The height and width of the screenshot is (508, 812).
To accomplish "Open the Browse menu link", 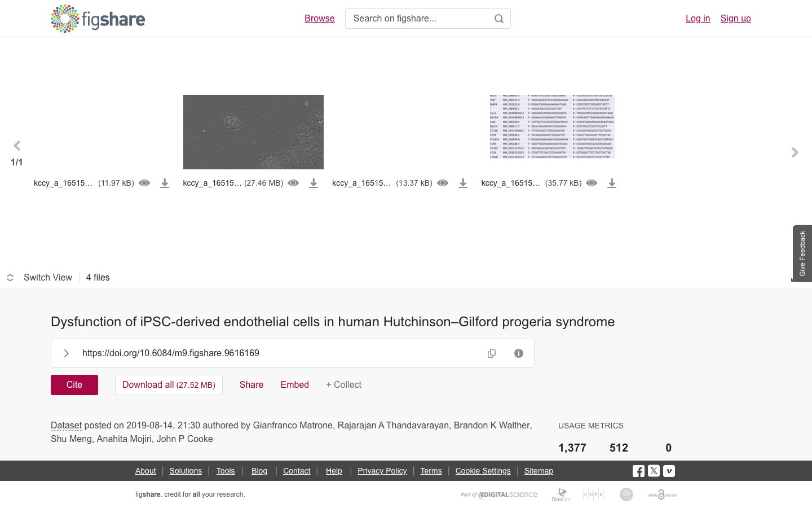I will tap(320, 19).
